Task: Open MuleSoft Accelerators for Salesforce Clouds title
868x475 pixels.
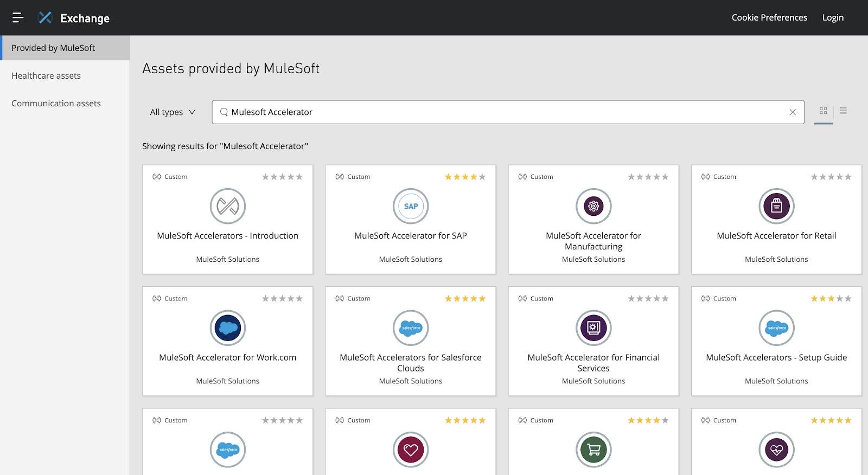Action: (x=411, y=363)
